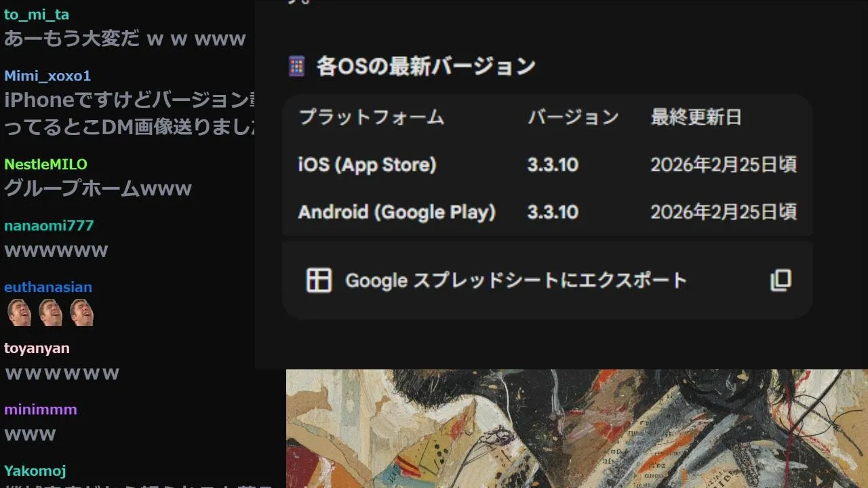Click the 最終更新日 column header
868x488 pixels.
[696, 117]
